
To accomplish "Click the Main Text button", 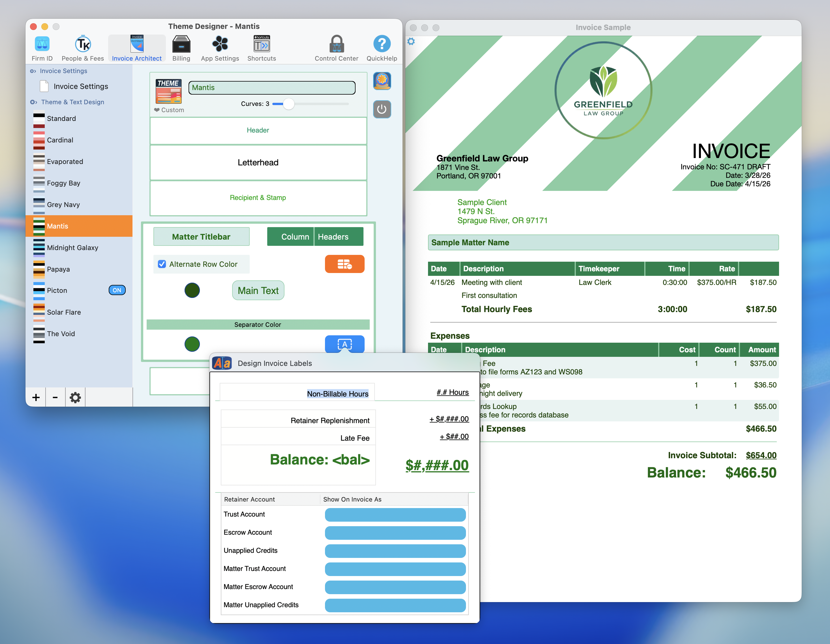I will coord(258,290).
